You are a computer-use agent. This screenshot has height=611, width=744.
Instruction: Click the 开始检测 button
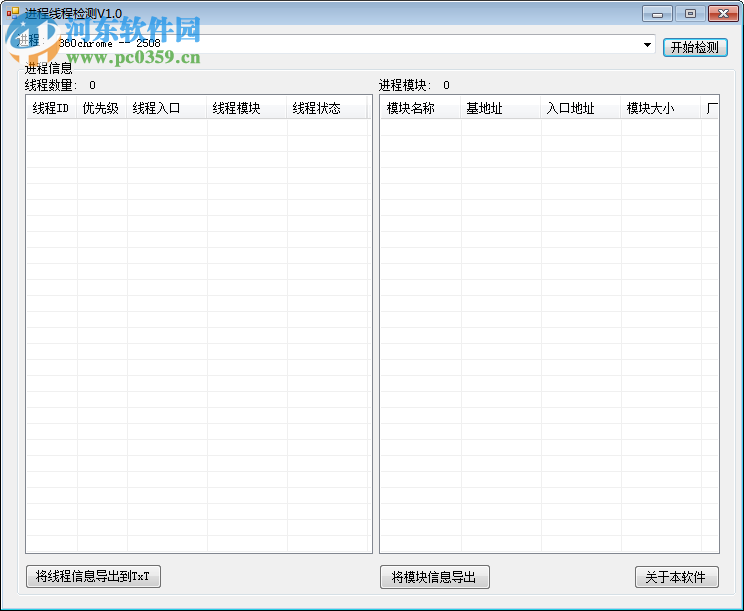coord(695,47)
